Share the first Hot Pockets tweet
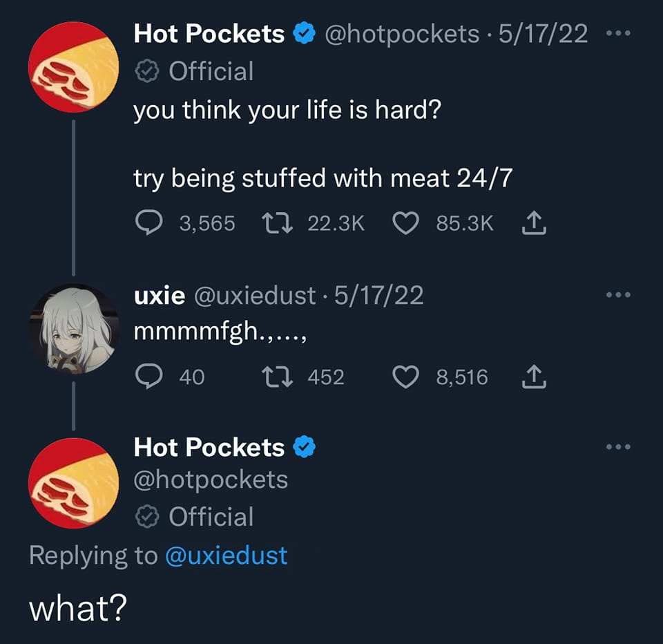This screenshot has width=663, height=644. coord(534,222)
